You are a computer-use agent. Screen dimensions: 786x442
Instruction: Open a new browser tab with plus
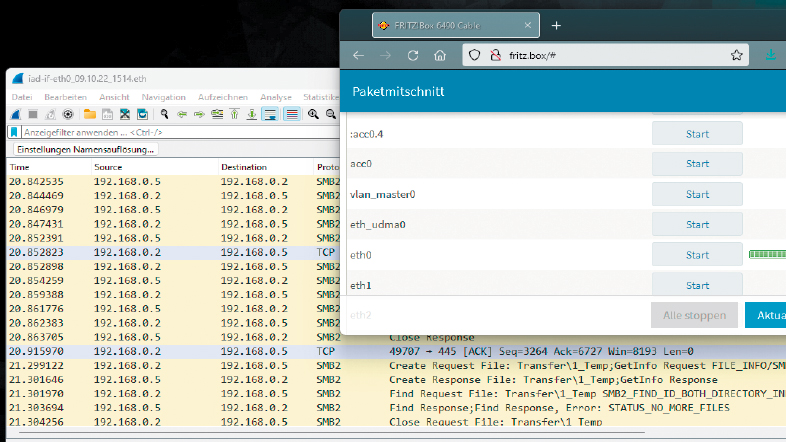coord(556,26)
